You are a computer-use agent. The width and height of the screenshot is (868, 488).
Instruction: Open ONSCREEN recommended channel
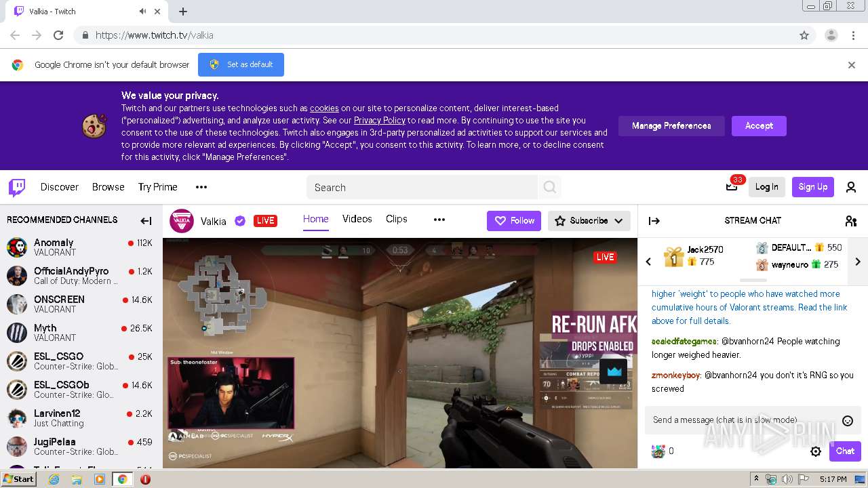tap(80, 304)
